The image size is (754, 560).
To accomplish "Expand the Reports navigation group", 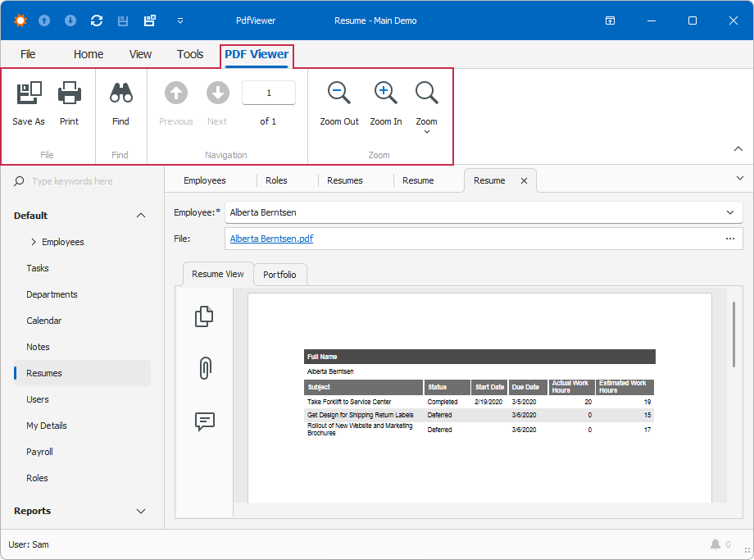I will point(141,511).
